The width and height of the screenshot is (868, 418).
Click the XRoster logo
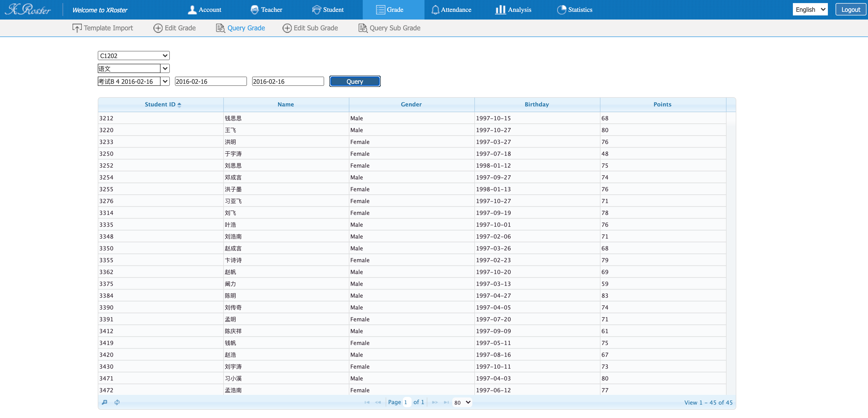[x=29, y=10]
